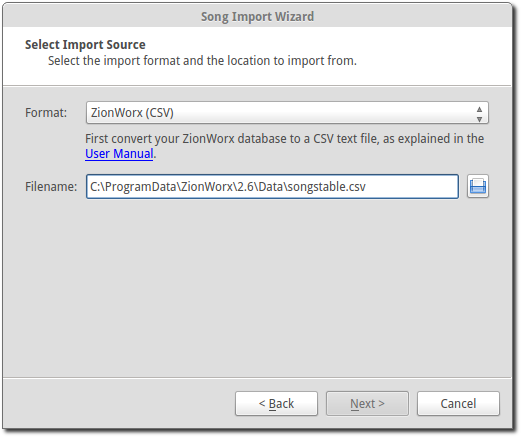Screen dimensions: 521x437
Task: Click the down arrow of Format selector
Action: pyautogui.click(x=479, y=118)
